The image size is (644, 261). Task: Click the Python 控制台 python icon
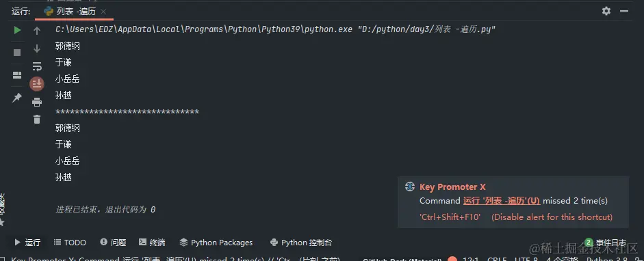[x=274, y=243]
